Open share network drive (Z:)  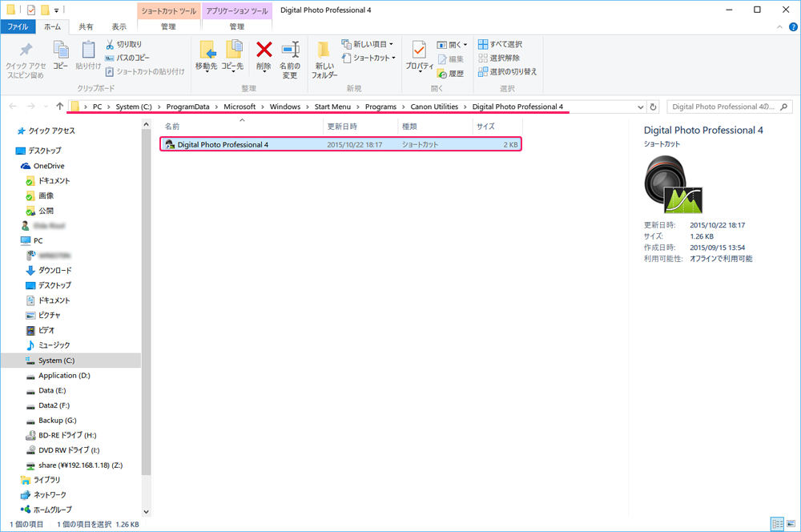point(74,465)
